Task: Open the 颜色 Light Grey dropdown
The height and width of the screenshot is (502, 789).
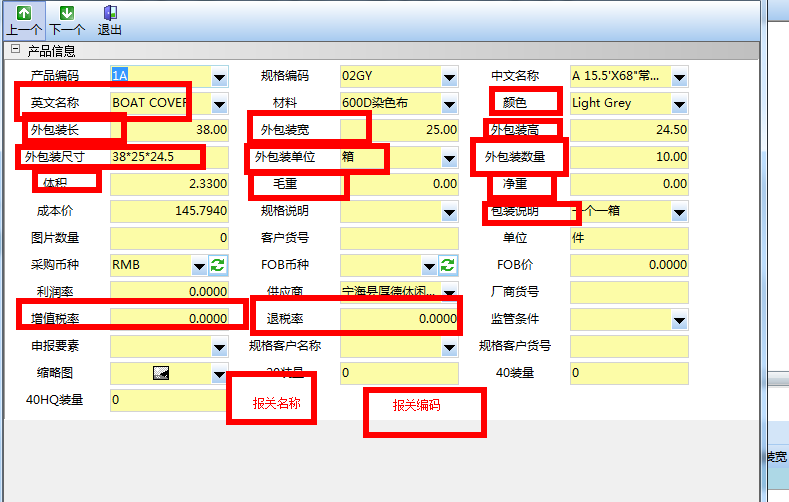Action: coord(679,103)
